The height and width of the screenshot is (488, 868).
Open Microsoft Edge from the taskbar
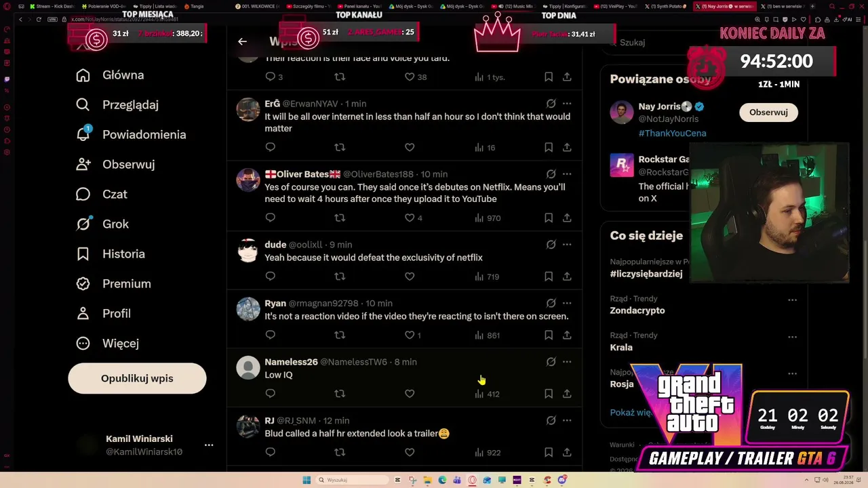(x=442, y=480)
